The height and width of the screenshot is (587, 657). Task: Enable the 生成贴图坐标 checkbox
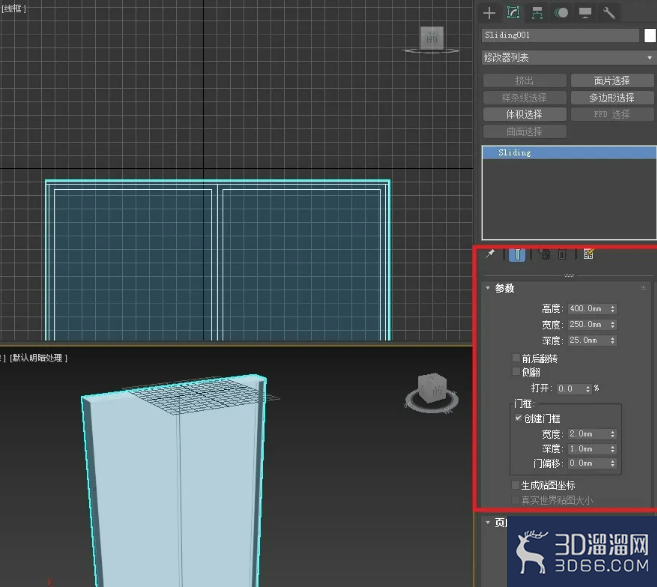[x=515, y=485]
